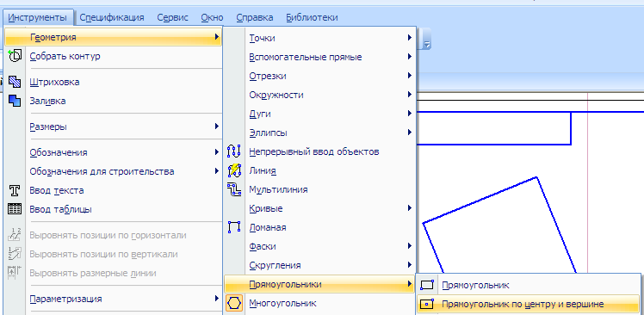Click the Многоугольник hexagon icon

(234, 303)
